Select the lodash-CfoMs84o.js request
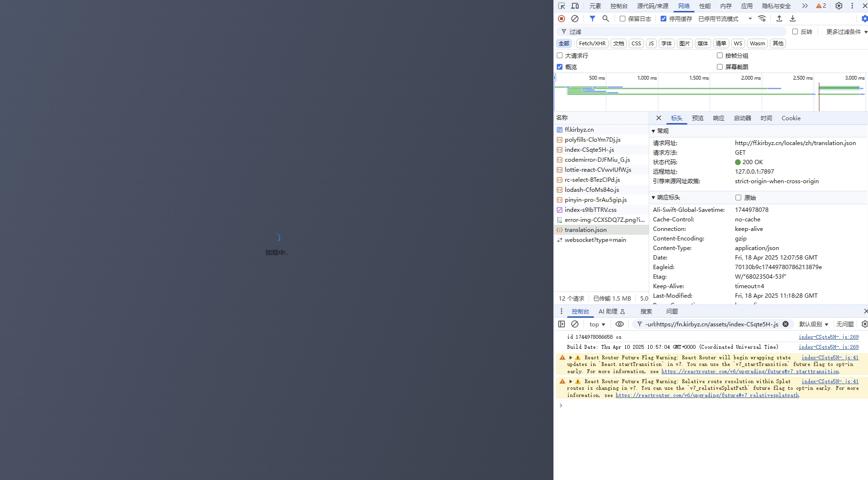The image size is (868, 480). [601, 190]
